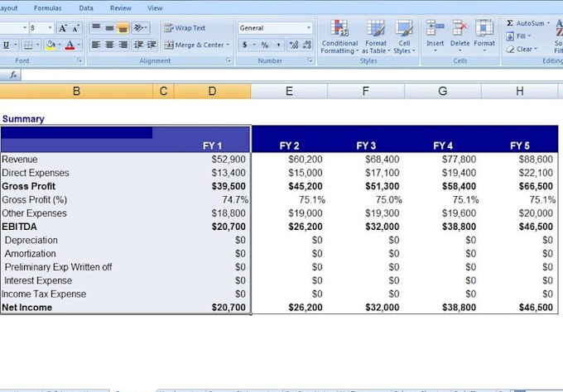Click the Net Income row label

(27, 308)
